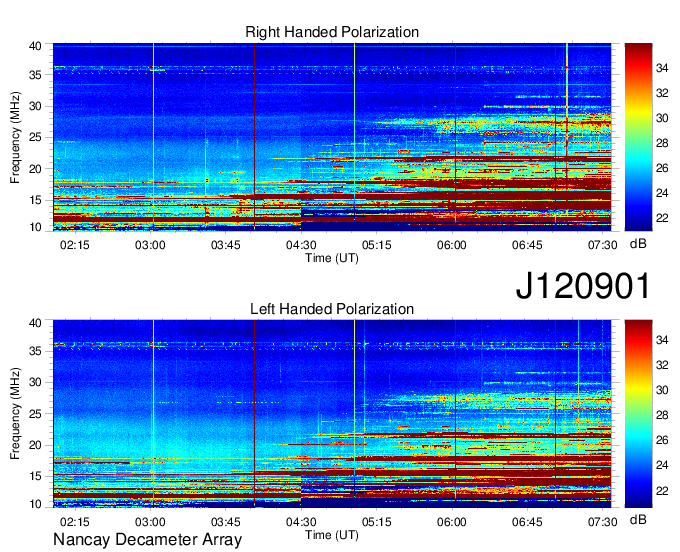Click the 'Frequency (MHz)' axis label of upper plot

15,137
